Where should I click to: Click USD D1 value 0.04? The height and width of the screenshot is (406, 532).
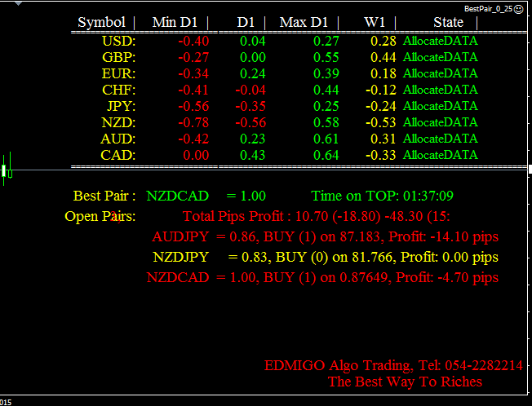click(253, 42)
